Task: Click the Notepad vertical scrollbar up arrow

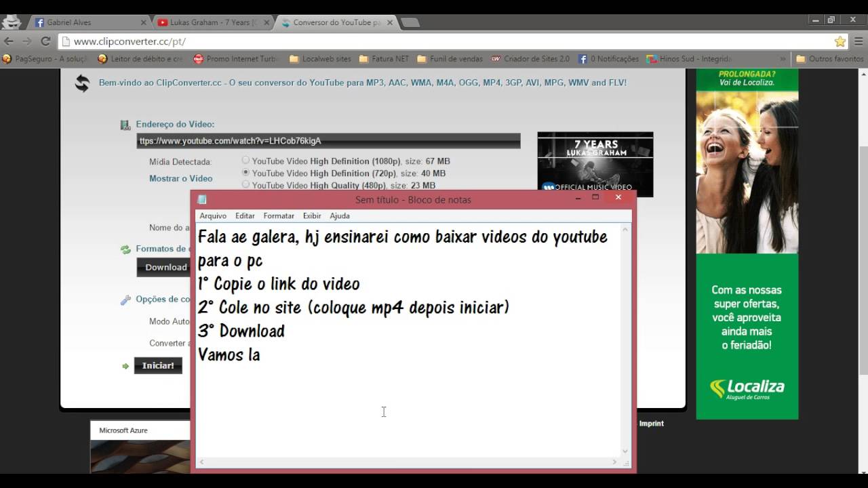Action: [x=625, y=230]
